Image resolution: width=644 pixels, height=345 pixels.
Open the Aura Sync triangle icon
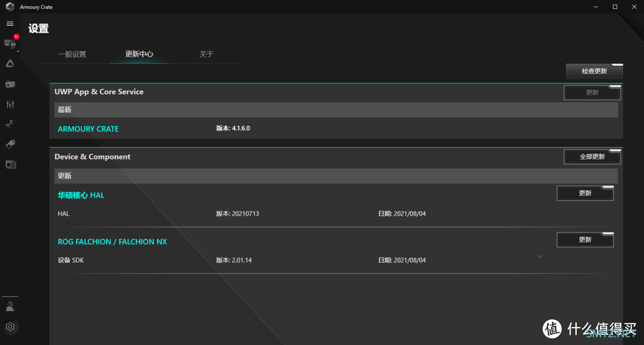(x=10, y=64)
